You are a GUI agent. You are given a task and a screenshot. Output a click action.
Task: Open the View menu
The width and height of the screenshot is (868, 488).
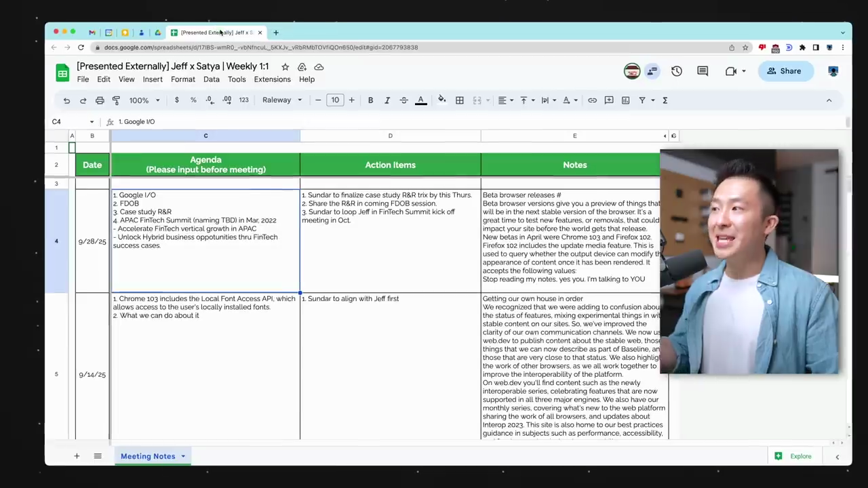pos(127,79)
